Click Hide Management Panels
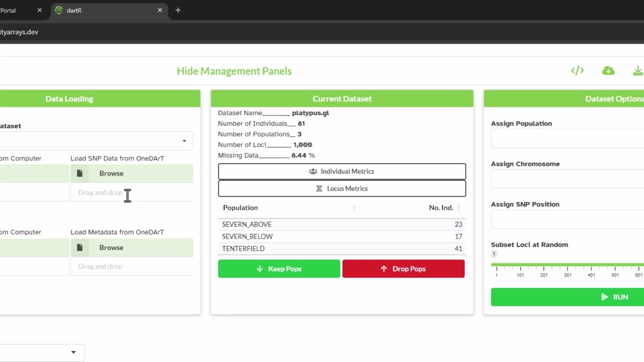 coord(234,71)
